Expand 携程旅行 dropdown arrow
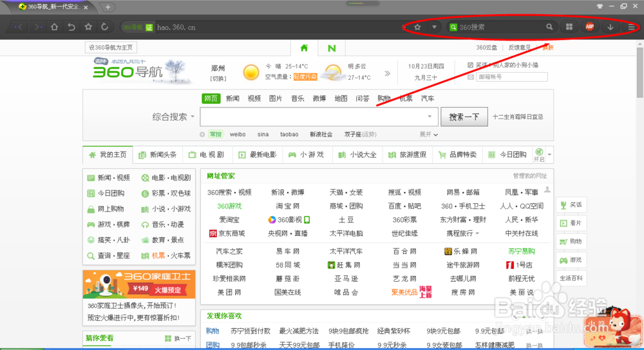The height and width of the screenshot is (350, 644). coord(477,233)
